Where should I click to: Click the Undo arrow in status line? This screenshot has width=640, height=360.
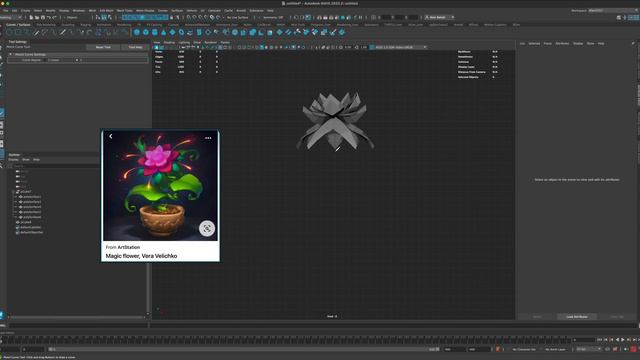pyautogui.click(x=49, y=18)
